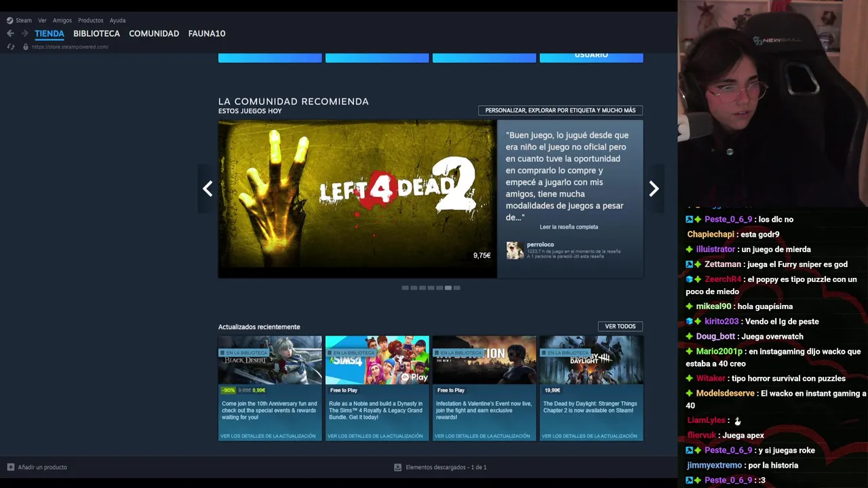Switch to the BIBLIOTECA tab
The height and width of the screenshot is (488, 868).
96,33
